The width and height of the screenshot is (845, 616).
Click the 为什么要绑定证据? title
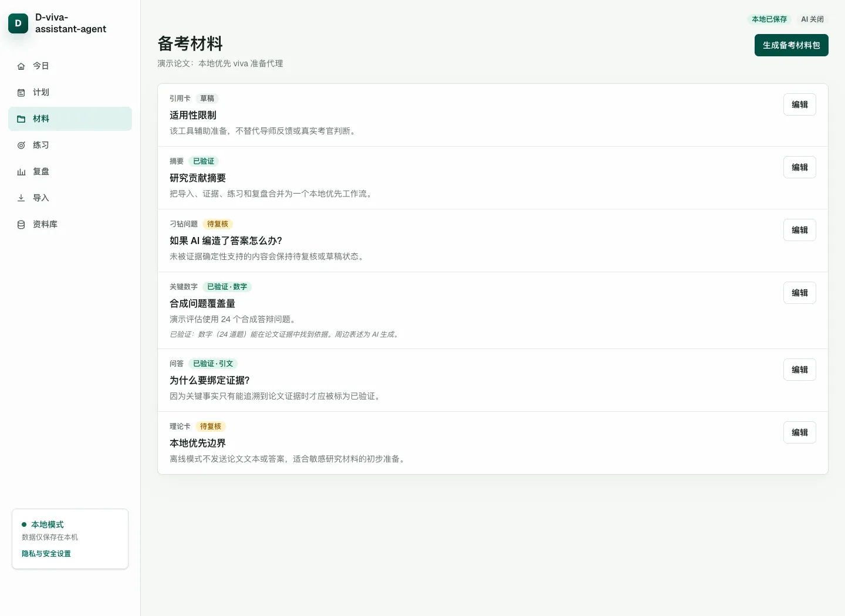(209, 380)
